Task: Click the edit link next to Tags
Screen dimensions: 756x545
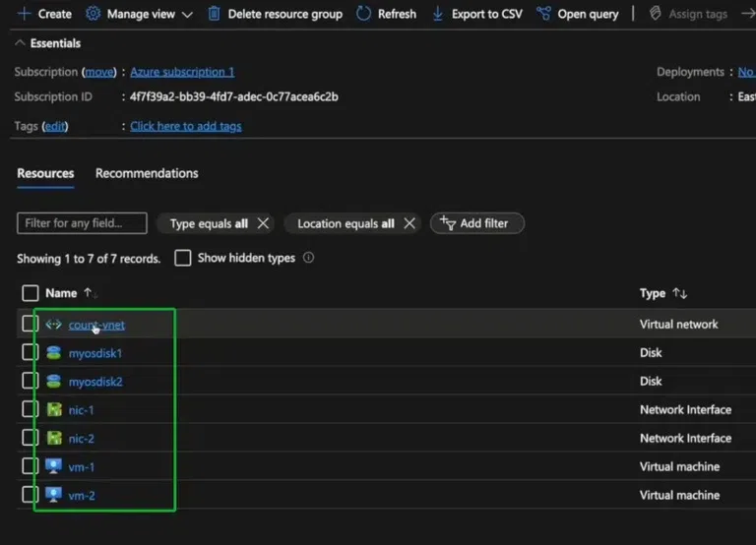Action: click(54, 126)
